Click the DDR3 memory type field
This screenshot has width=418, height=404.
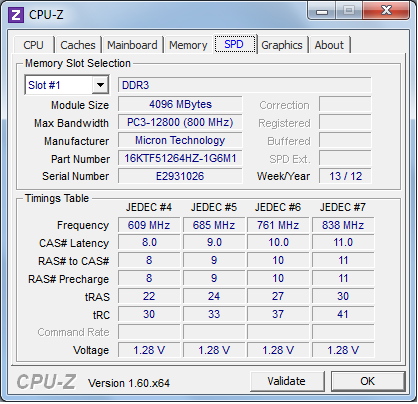(x=244, y=85)
